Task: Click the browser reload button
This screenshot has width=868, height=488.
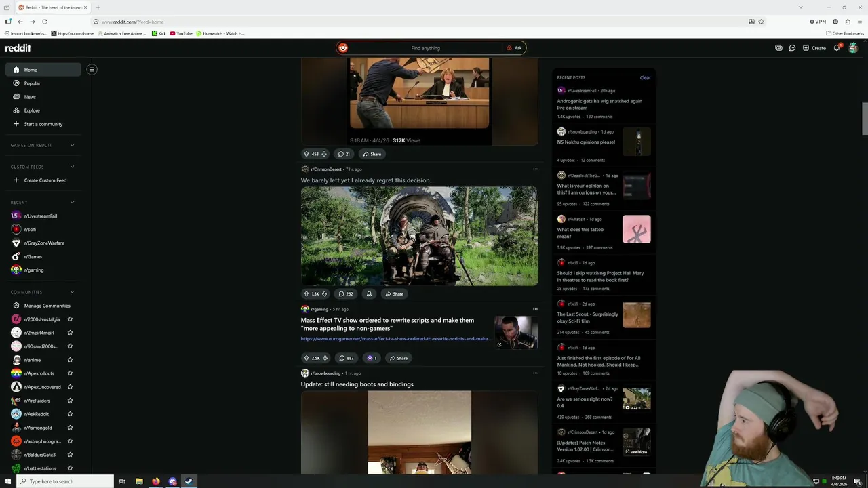Action: pyautogui.click(x=44, y=22)
